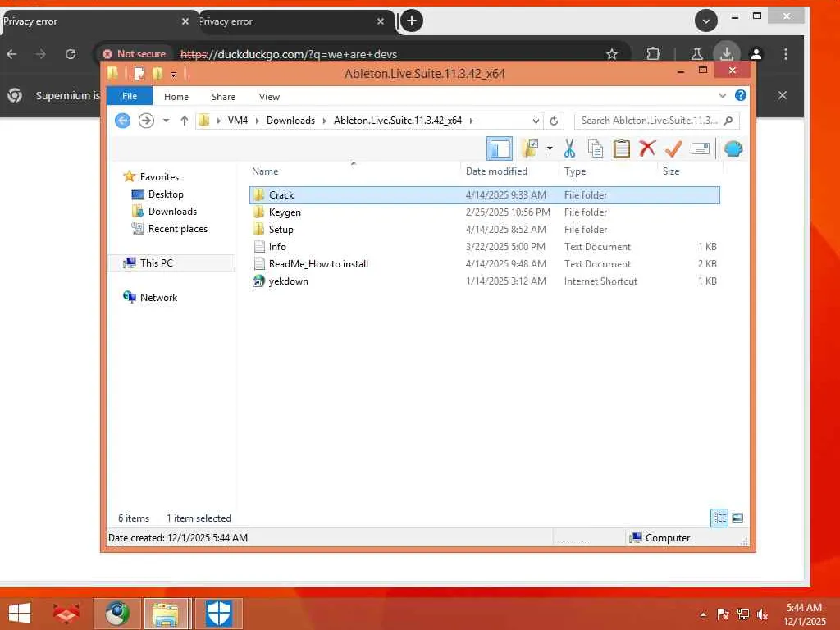Click the Ableton.Live.Suite.11.3.42_x64 breadcrumb
The height and width of the screenshot is (630, 840).
tap(398, 121)
